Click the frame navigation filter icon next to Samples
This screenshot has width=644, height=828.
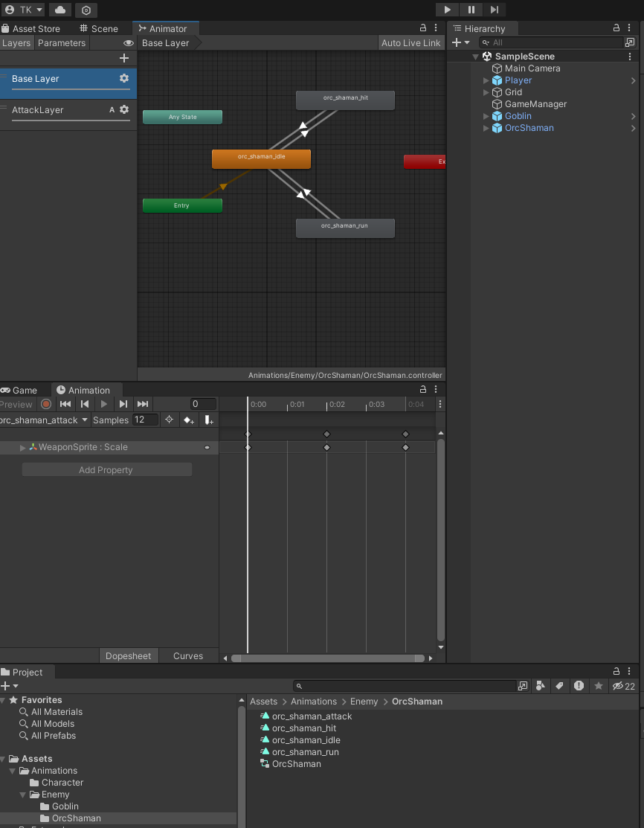(170, 420)
